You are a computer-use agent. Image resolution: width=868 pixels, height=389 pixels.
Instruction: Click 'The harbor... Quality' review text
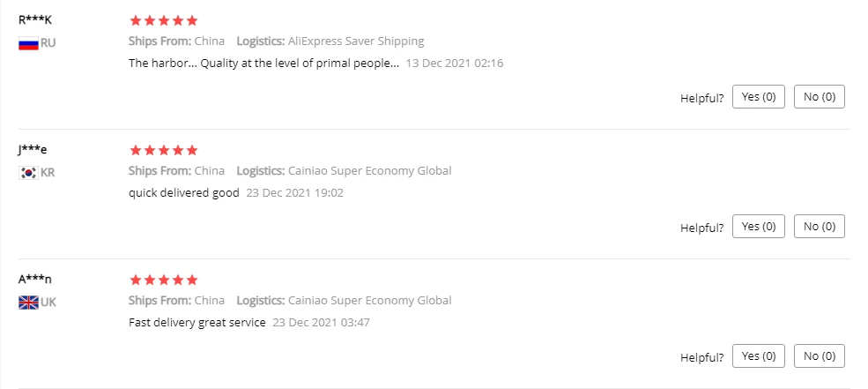[x=263, y=64]
